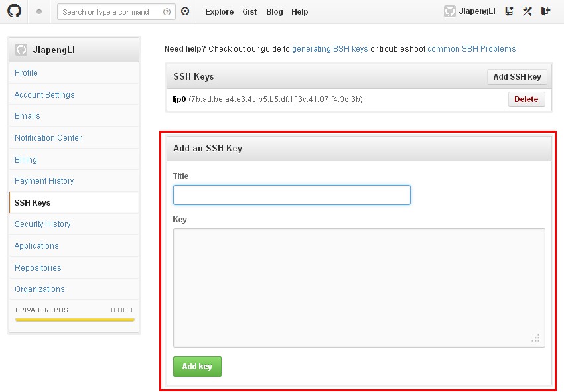The image size is (564, 392).
Task: Click JiapengLi's avatar in the header
Action: point(449,11)
